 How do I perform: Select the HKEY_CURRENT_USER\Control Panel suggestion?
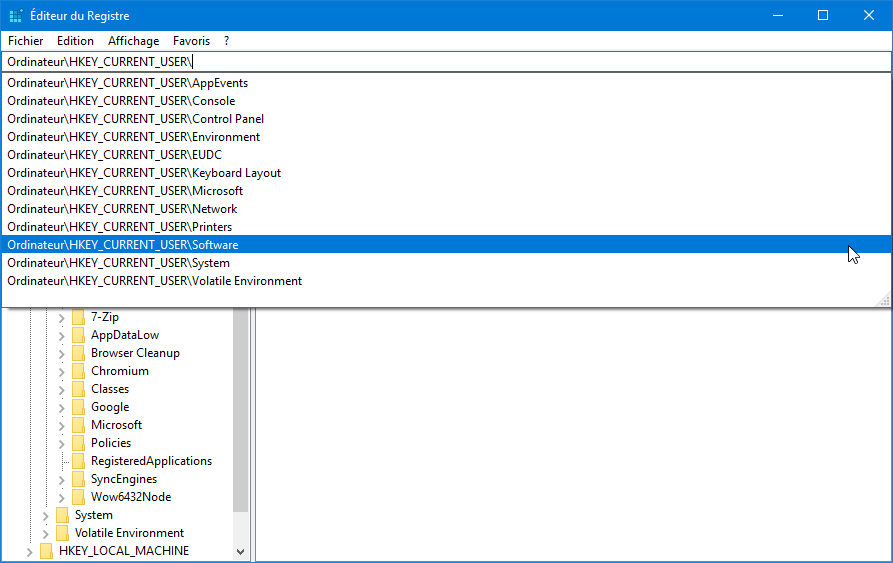(446, 119)
